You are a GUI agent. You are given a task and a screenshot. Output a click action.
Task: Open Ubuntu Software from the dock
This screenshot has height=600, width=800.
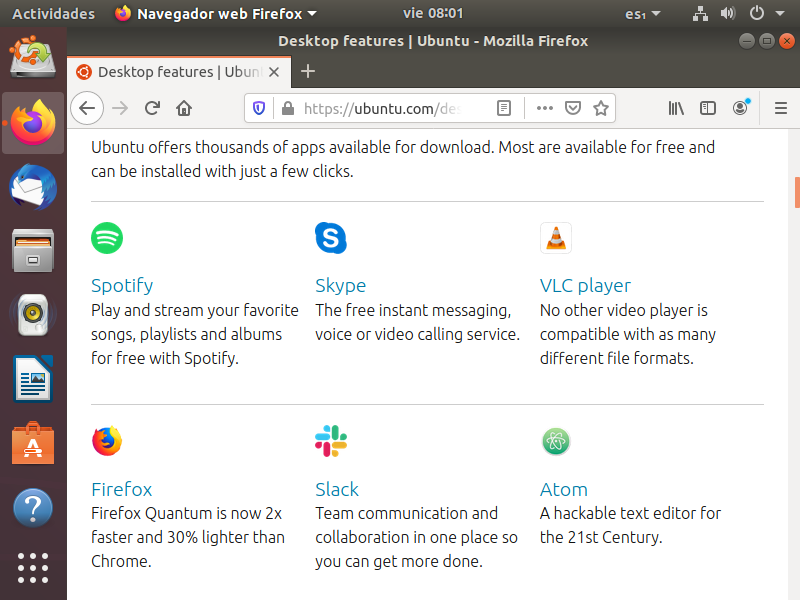pyautogui.click(x=33, y=443)
